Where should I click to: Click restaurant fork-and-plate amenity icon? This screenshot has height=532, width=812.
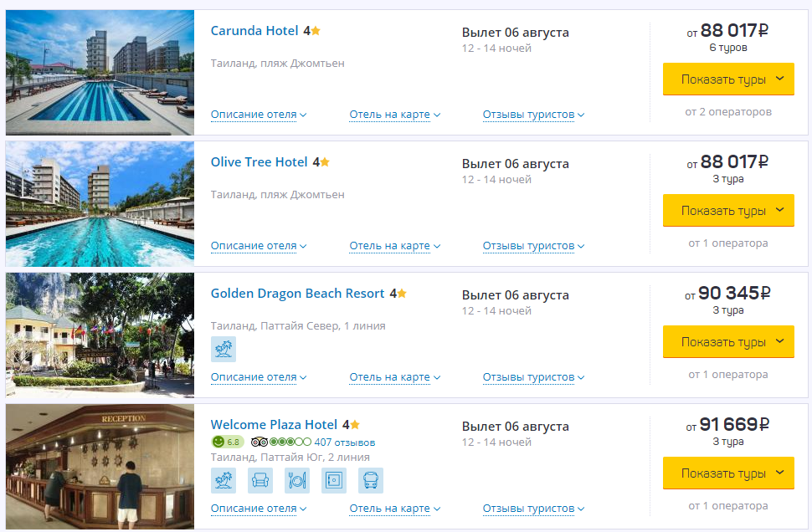pyautogui.click(x=297, y=480)
